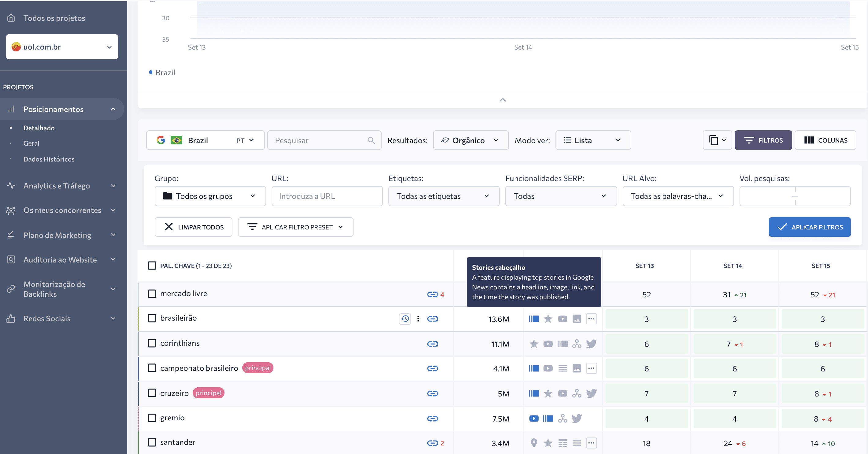Viewport: 868px width, 454px height.
Task: Check the cruzeiro keyword
Action: point(152,393)
